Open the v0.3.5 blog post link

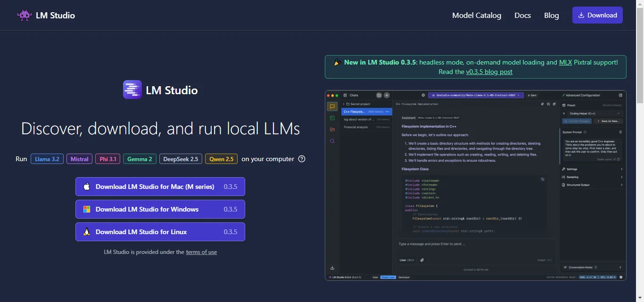[489, 72]
